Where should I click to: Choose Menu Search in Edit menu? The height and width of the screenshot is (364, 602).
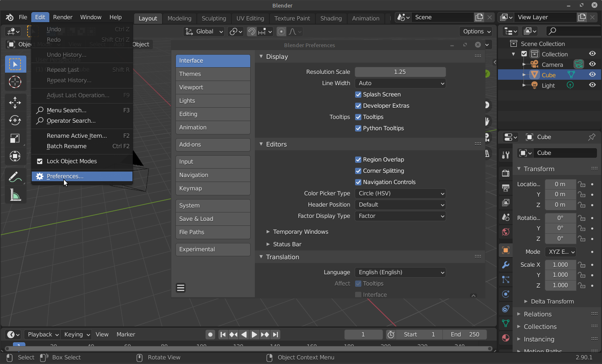[82, 110]
